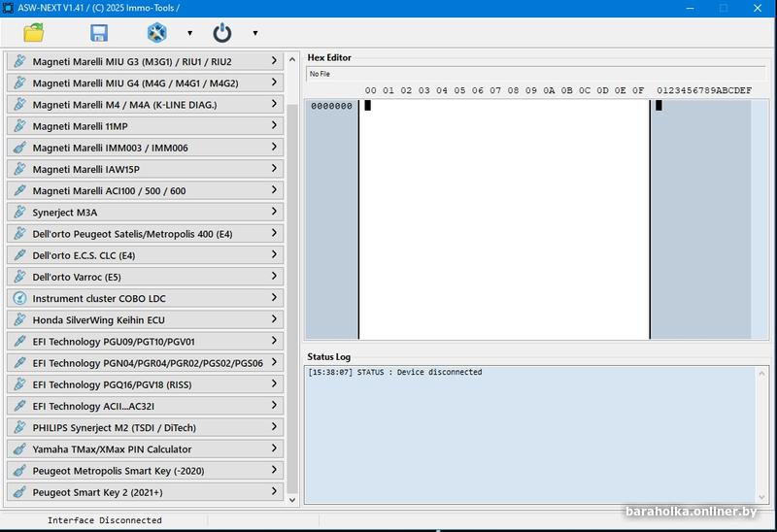
Task: Click the No File path field
Action: tap(536, 74)
